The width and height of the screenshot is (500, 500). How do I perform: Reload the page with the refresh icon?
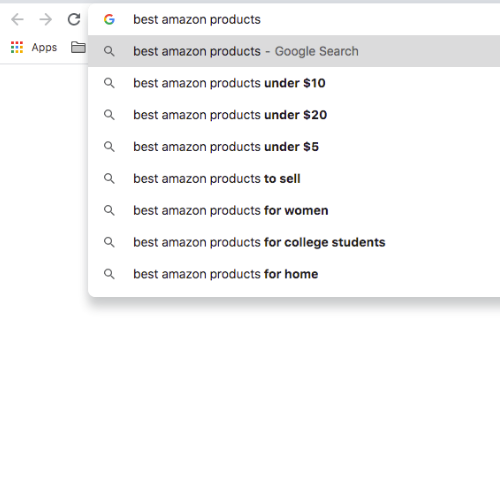(74, 19)
